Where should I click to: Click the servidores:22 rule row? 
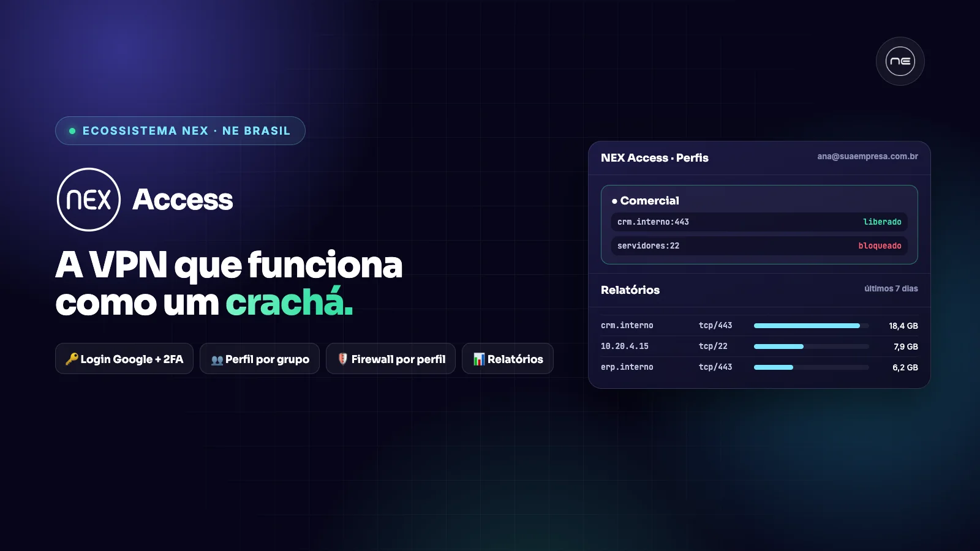(759, 246)
